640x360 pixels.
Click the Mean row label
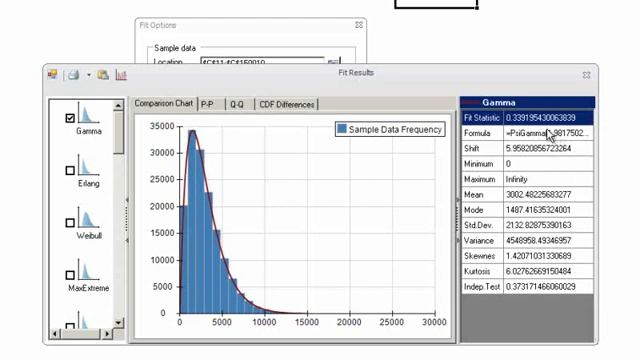coord(482,195)
